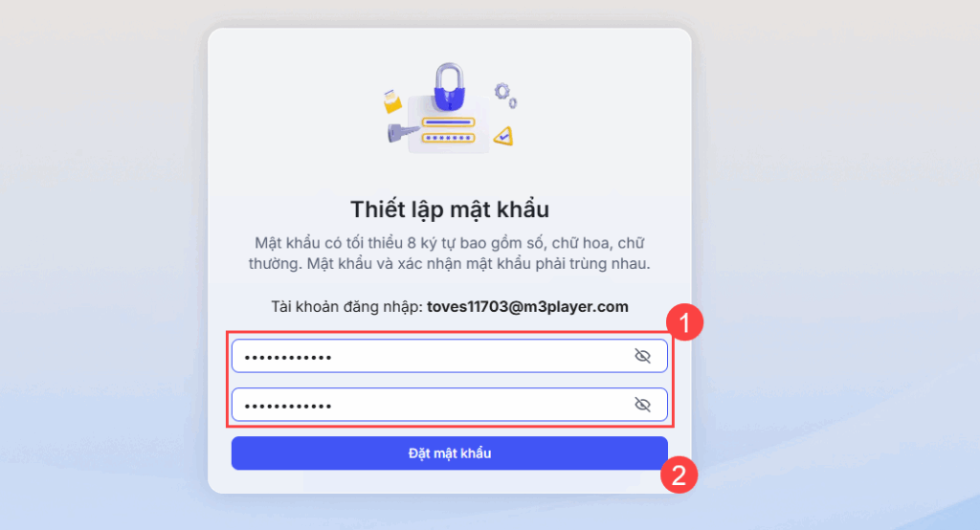Click the blue Đặt mật khẩu button
The image size is (980, 530).
click(x=450, y=453)
